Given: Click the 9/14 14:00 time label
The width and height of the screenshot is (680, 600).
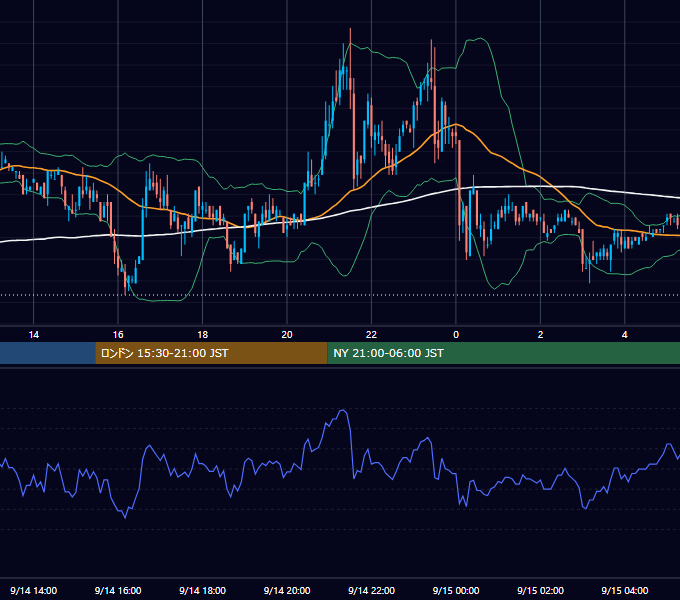Looking at the screenshot, I should [33, 590].
